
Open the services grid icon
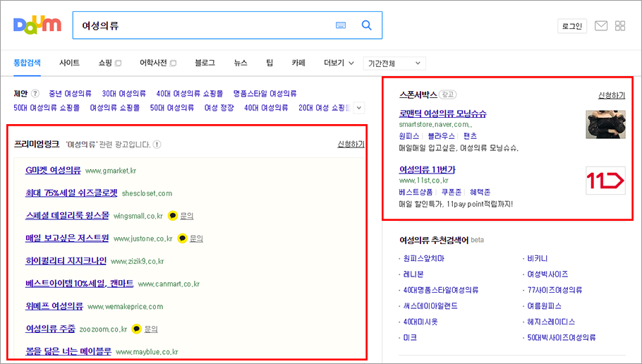click(x=620, y=26)
